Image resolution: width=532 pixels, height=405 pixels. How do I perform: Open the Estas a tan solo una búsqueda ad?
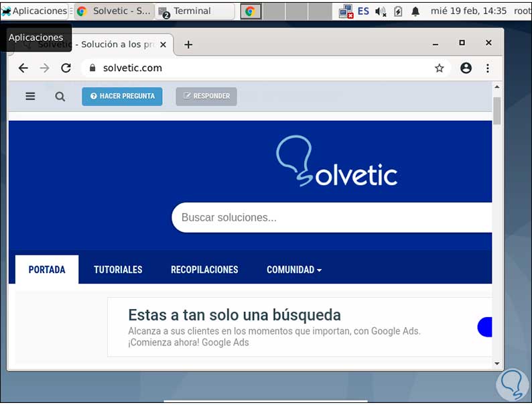[235, 315]
